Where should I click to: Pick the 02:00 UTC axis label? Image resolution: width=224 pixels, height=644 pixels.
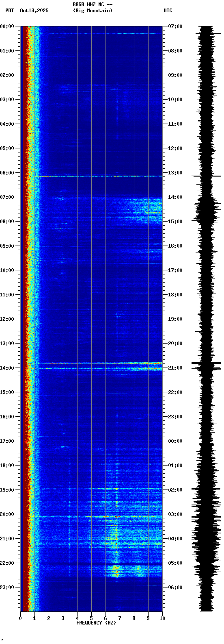[175, 490]
